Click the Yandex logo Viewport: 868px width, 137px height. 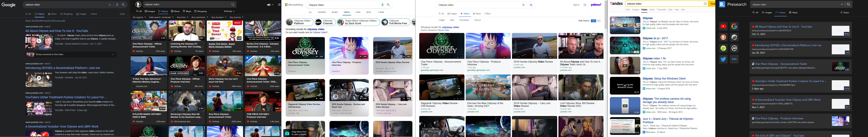[x=616, y=4]
